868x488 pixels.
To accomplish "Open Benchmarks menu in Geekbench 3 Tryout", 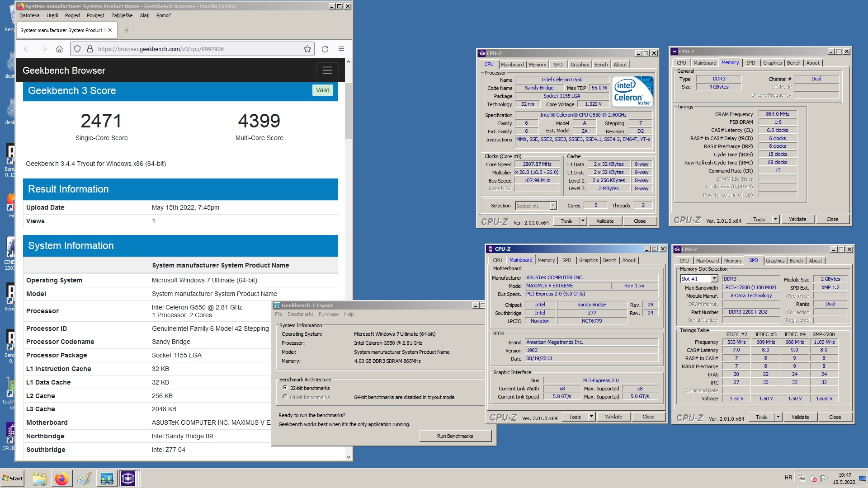I will pos(300,314).
